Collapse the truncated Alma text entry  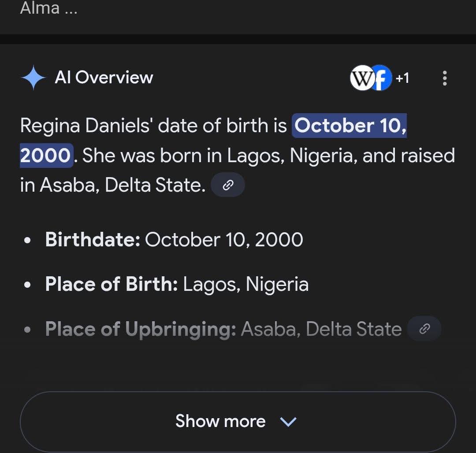[x=48, y=9]
